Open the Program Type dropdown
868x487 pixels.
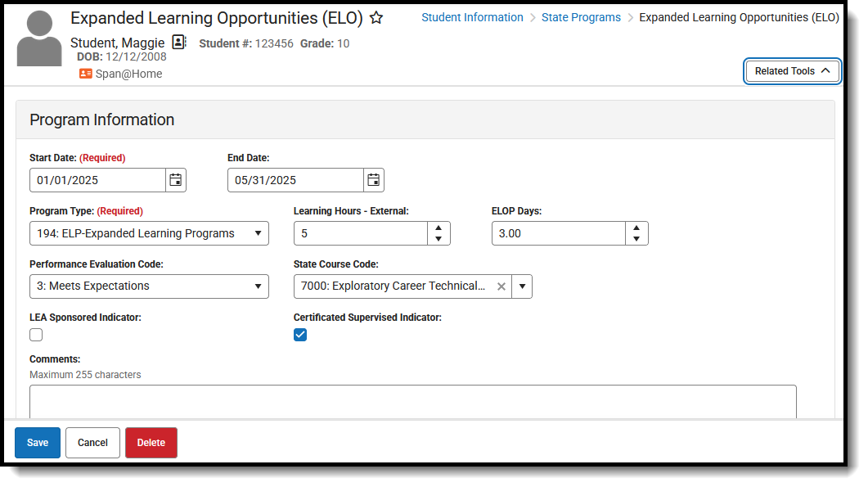coord(149,233)
